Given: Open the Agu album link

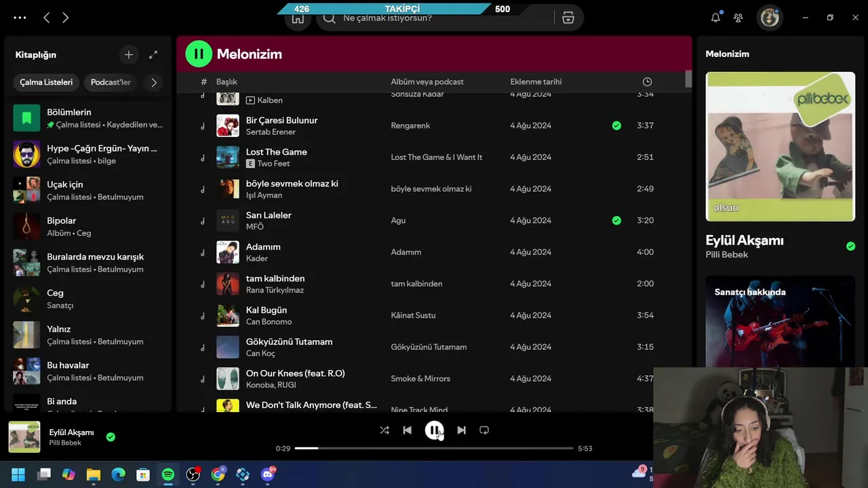Looking at the screenshot, I should click(x=398, y=220).
